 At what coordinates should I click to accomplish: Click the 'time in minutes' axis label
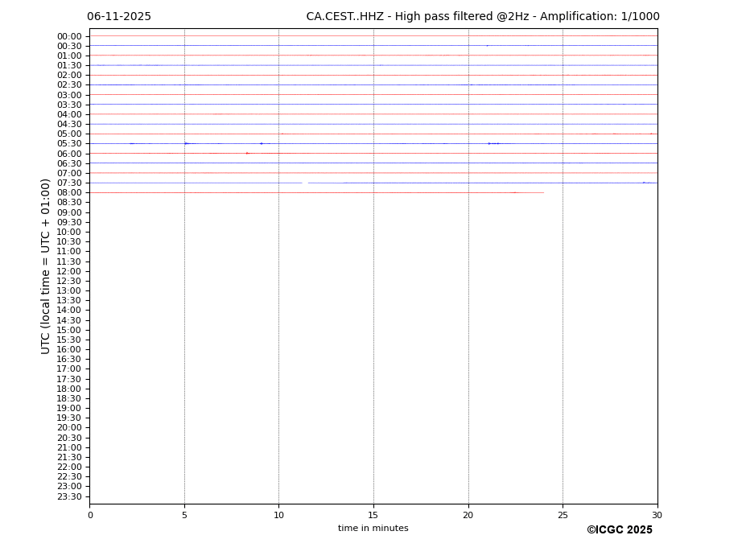pos(373,529)
